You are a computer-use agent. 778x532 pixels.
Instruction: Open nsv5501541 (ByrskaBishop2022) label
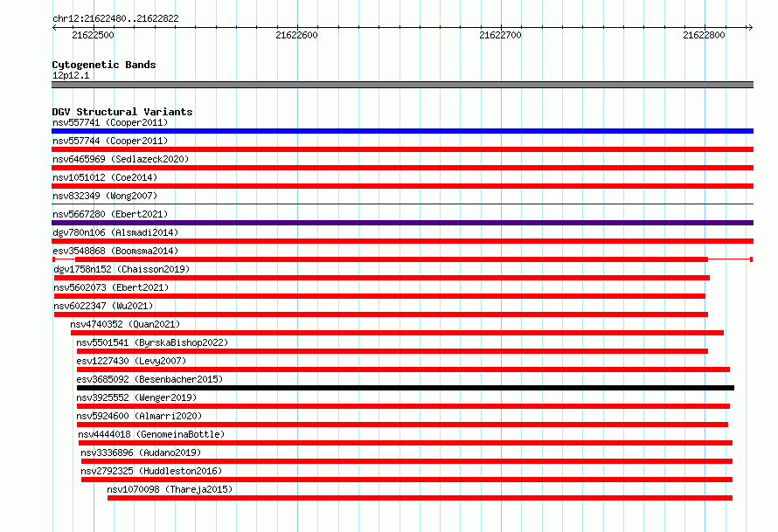(152, 342)
